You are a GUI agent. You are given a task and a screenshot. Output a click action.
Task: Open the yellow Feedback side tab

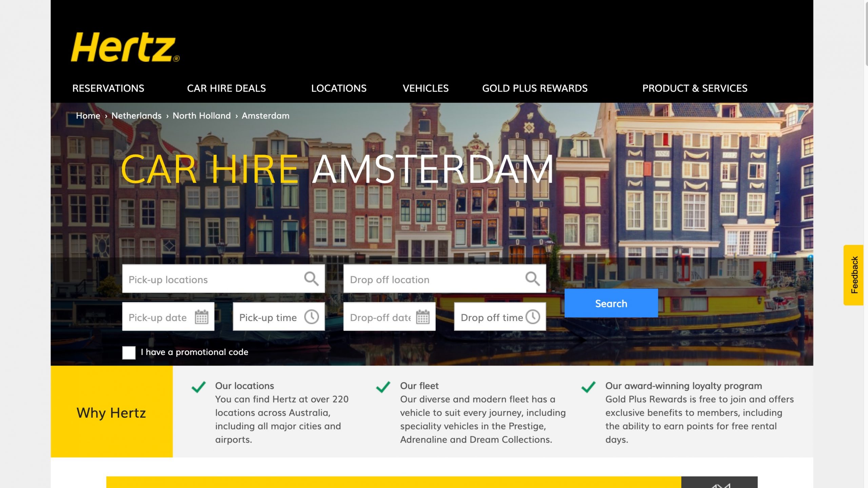click(x=853, y=275)
